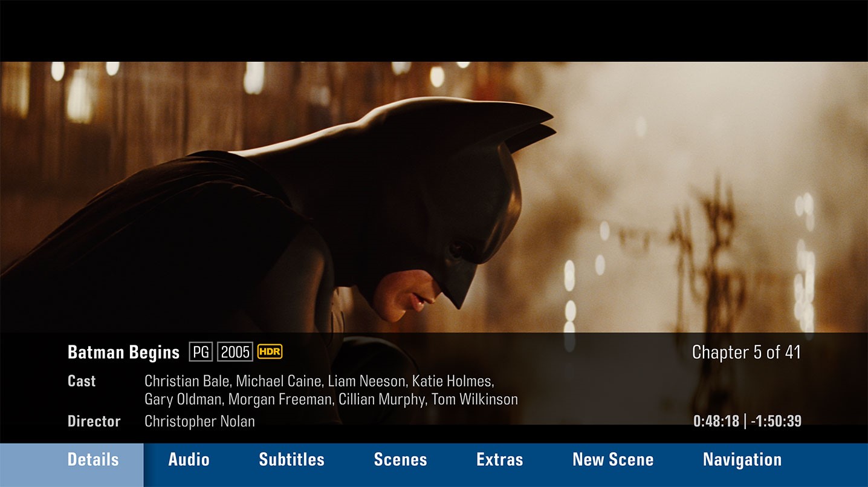
Task: Select the Details tab
Action: coord(72,465)
